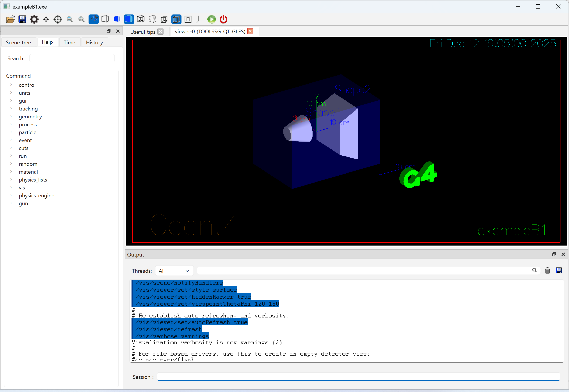The width and height of the screenshot is (569, 392).
Task: Switch to the Scene tree tab
Action: tap(18, 42)
